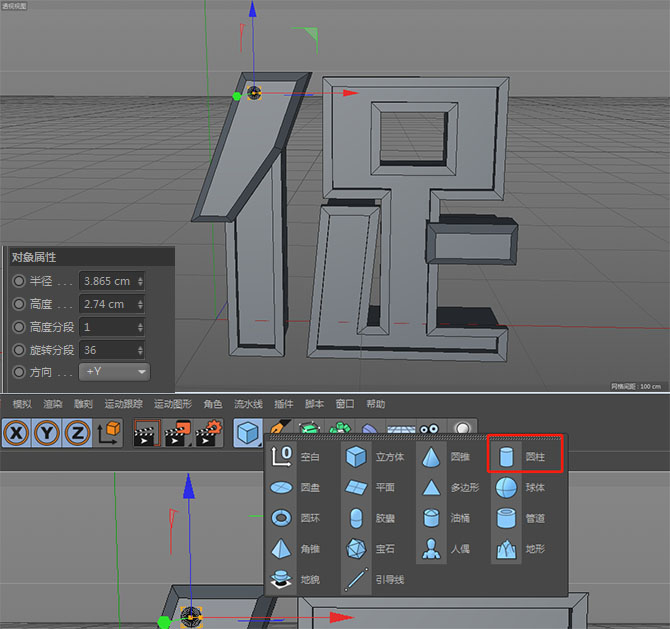Select the 圆柱 cylinder primitive
This screenshot has height=629, width=670.
(525, 456)
